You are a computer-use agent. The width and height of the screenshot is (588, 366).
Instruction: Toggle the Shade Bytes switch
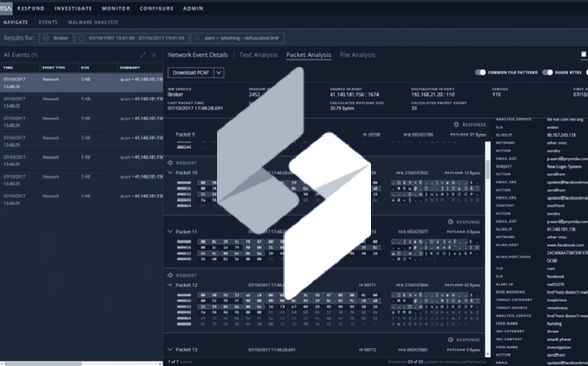546,71
